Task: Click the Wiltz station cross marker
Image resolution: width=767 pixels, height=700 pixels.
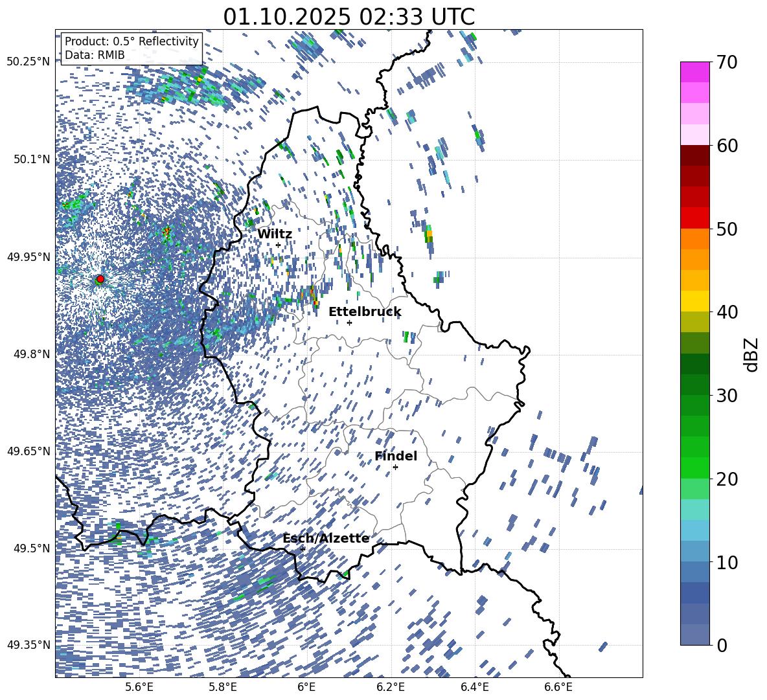Action: tap(279, 245)
